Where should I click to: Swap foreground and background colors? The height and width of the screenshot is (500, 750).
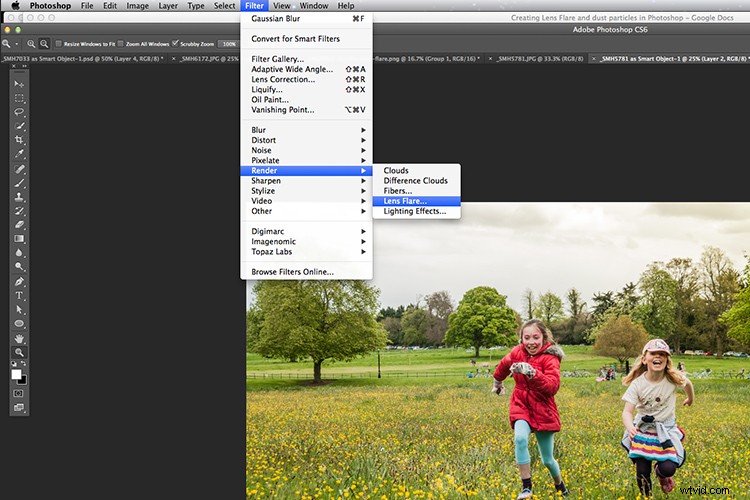(x=23, y=364)
